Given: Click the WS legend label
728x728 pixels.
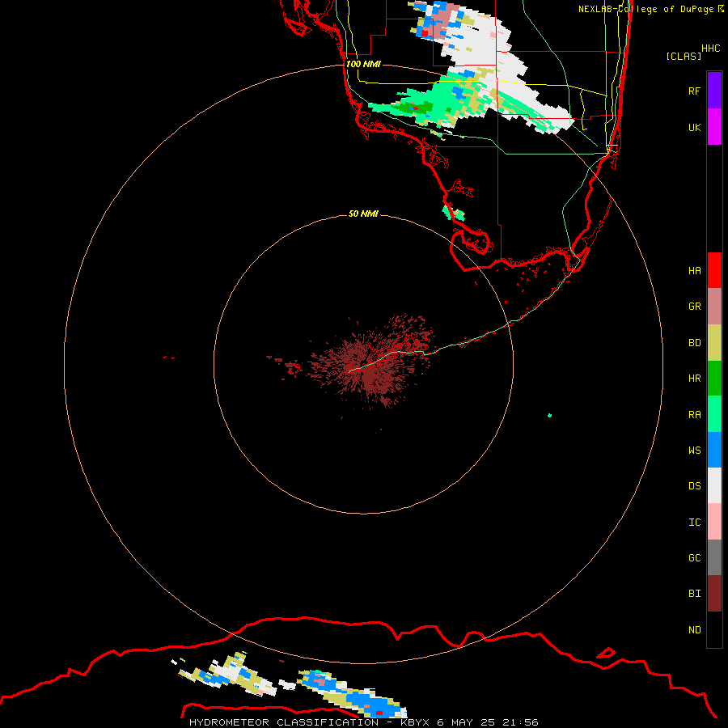Looking at the screenshot, I should (x=694, y=450).
